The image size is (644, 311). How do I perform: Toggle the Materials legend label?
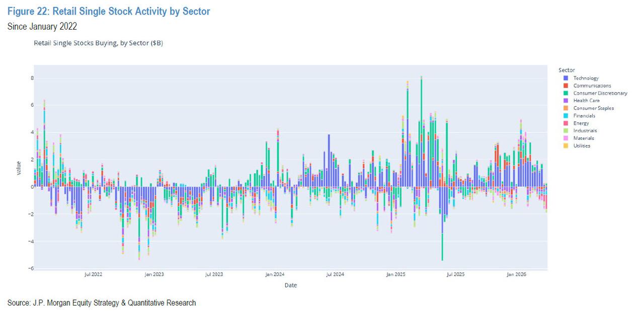pyautogui.click(x=583, y=138)
